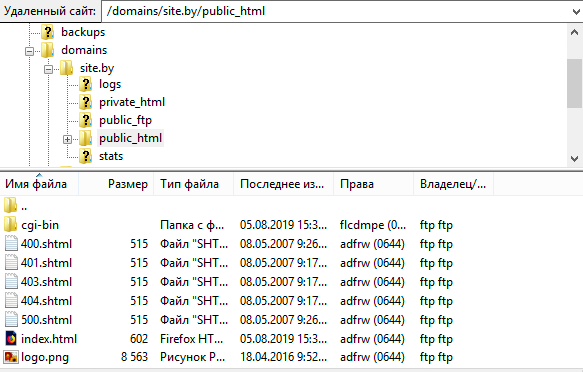Click the parent directory '..' folder icon
Image resolution: width=583 pixels, height=372 pixels.
click(10, 205)
